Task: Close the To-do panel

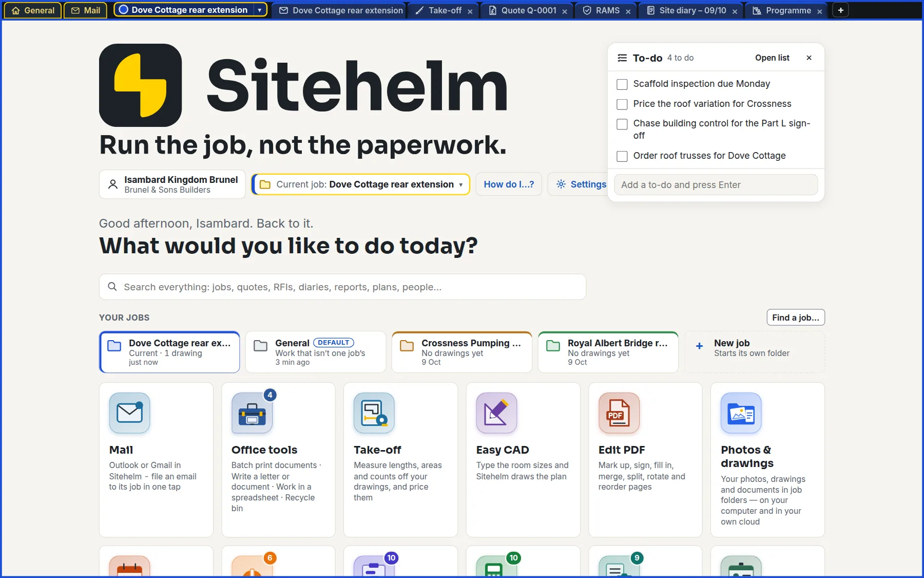Action: (x=809, y=58)
